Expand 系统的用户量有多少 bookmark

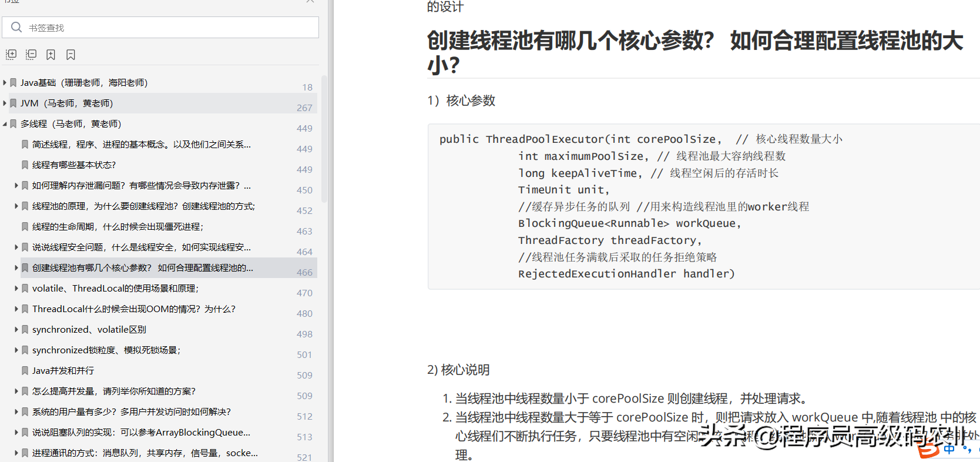[16, 412]
